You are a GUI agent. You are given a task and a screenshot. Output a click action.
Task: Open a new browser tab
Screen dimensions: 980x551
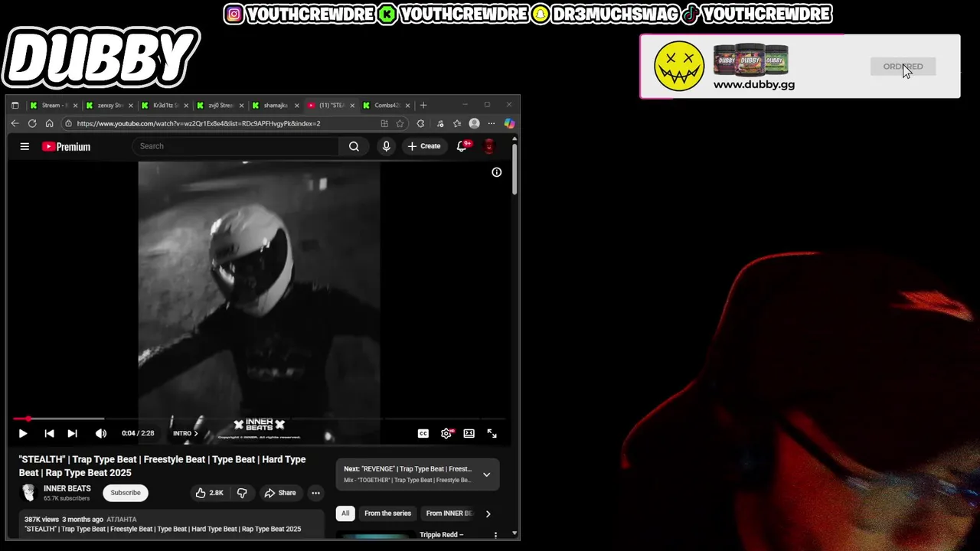[423, 106]
